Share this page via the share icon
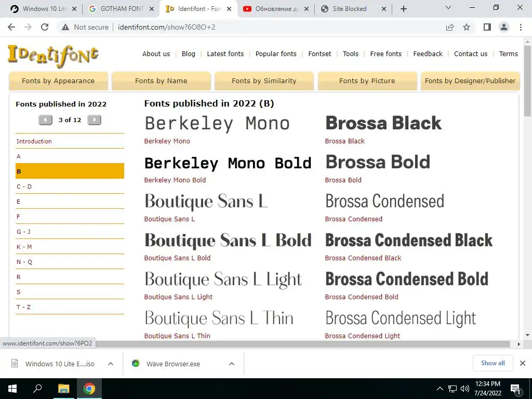Image resolution: width=532 pixels, height=399 pixels. pyautogui.click(x=450, y=27)
